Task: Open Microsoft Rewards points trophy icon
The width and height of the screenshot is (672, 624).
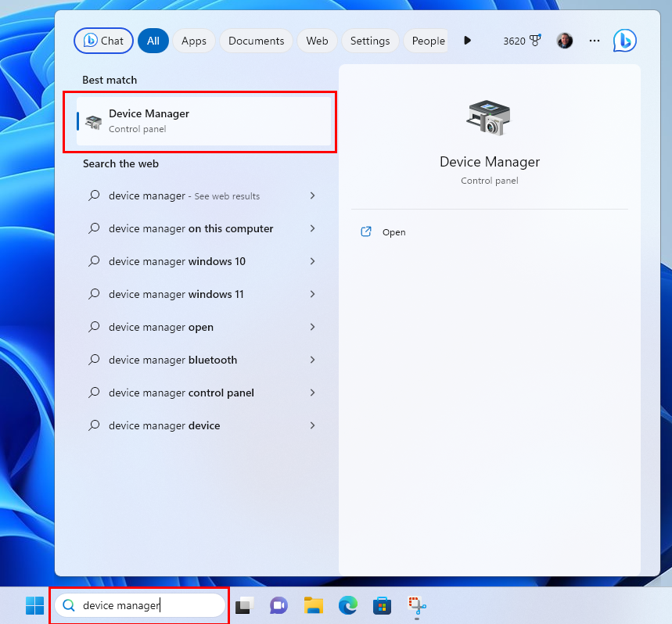Action: coord(535,41)
